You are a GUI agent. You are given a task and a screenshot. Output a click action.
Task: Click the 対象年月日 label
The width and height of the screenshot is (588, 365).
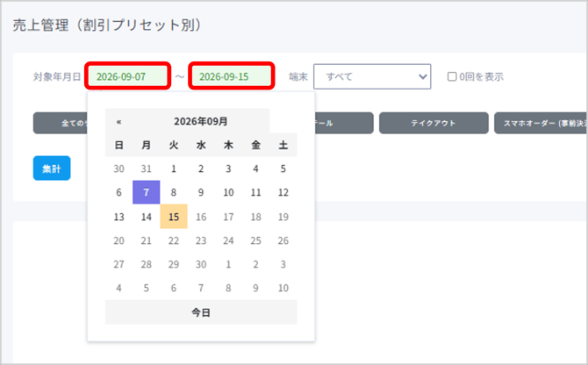point(57,77)
